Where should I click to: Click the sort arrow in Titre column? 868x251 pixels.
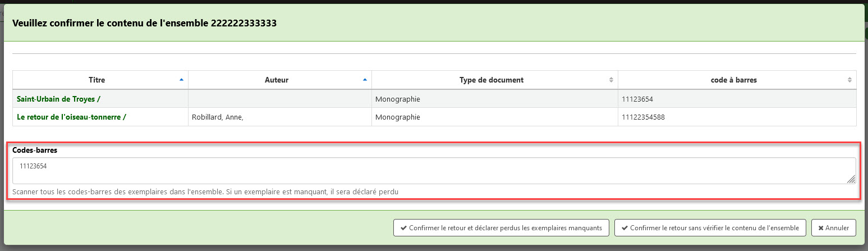pyautogui.click(x=181, y=80)
